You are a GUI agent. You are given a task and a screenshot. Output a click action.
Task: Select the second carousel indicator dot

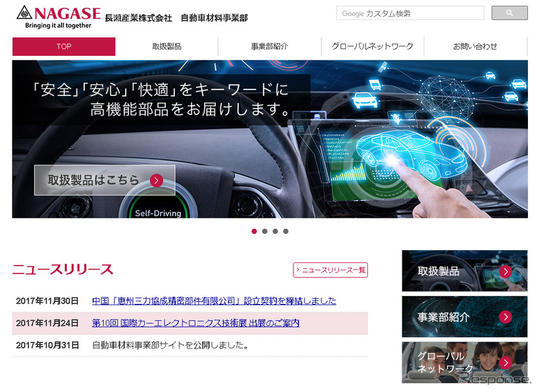click(x=264, y=231)
